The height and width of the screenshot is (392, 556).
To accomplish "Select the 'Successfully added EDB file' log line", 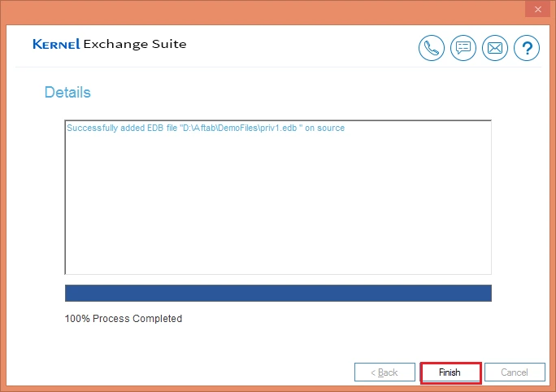I will [206, 128].
